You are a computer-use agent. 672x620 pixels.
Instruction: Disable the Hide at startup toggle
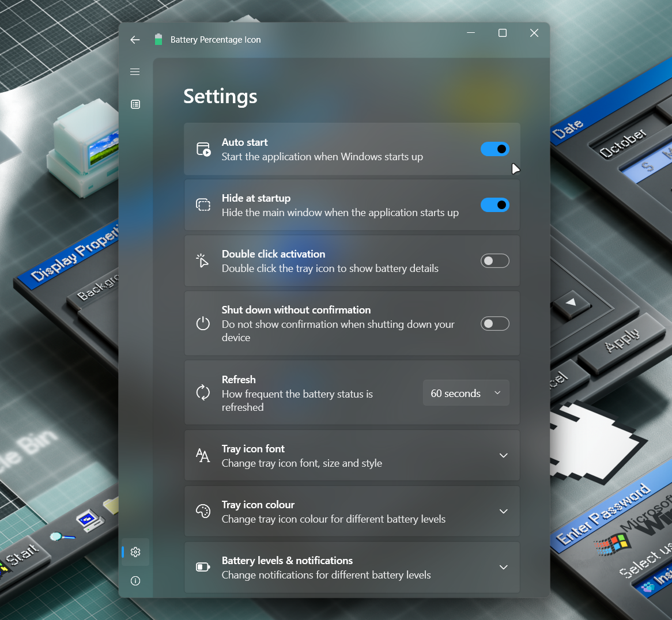click(x=495, y=205)
